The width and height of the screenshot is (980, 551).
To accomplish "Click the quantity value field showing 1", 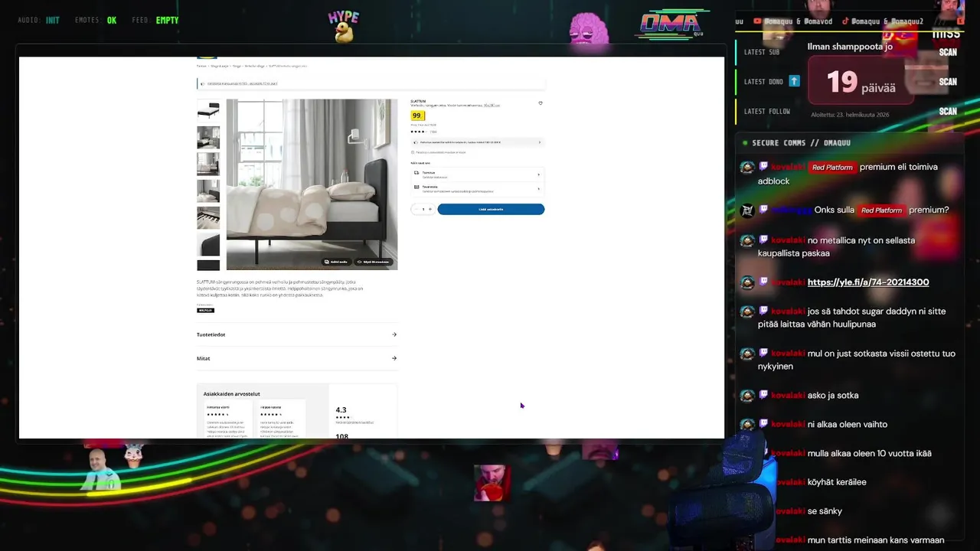I will pyautogui.click(x=423, y=209).
